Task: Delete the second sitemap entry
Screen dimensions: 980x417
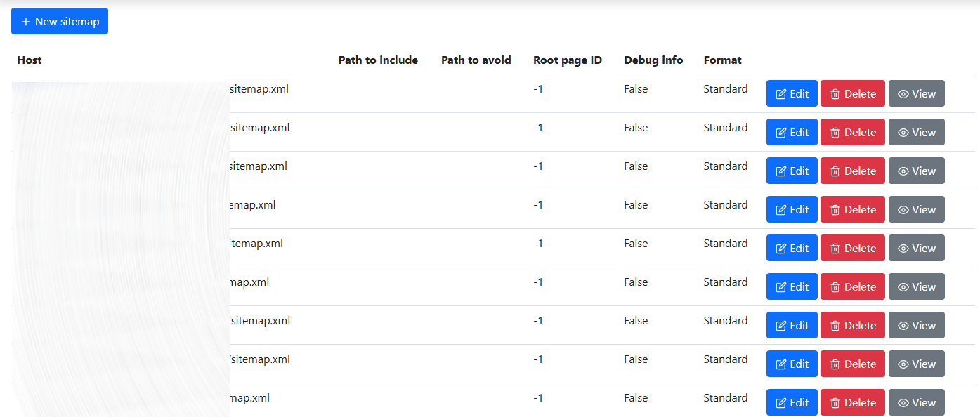Action: pos(852,133)
